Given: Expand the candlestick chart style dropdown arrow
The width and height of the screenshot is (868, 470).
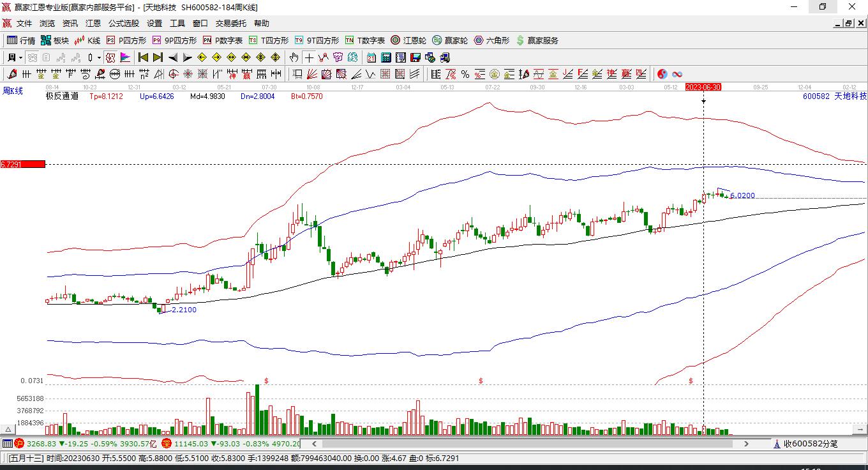Looking at the screenshot, I should [99, 57].
